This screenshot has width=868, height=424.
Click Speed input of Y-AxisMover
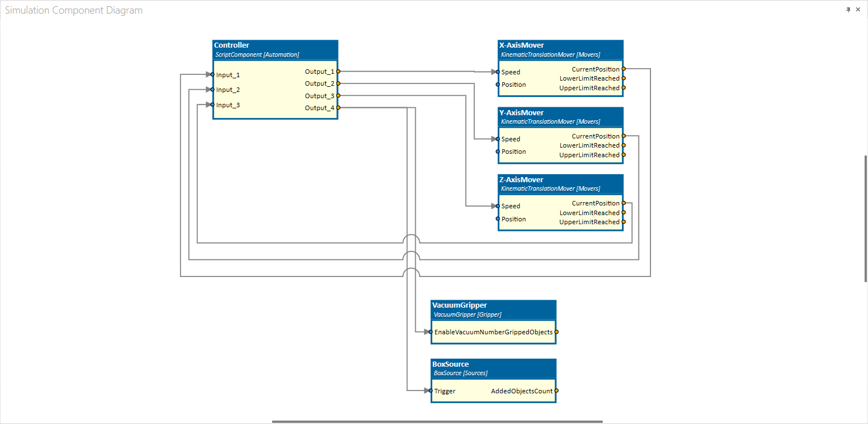498,139
